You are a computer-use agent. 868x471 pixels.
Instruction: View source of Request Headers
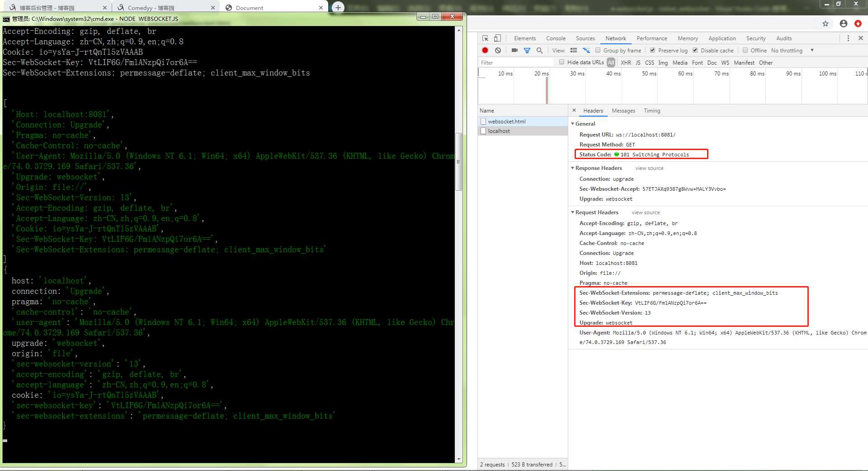pyautogui.click(x=646, y=212)
